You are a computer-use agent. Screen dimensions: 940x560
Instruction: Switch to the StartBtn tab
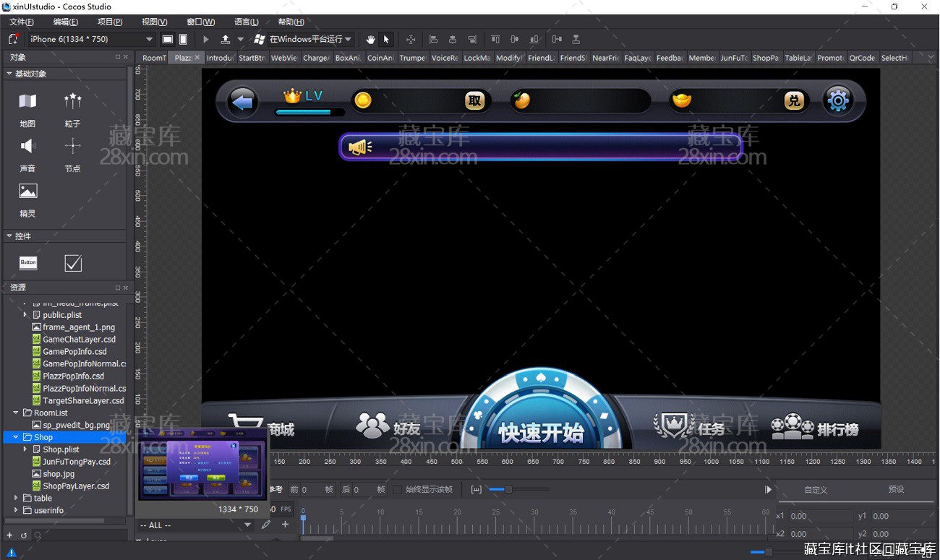[x=252, y=58]
